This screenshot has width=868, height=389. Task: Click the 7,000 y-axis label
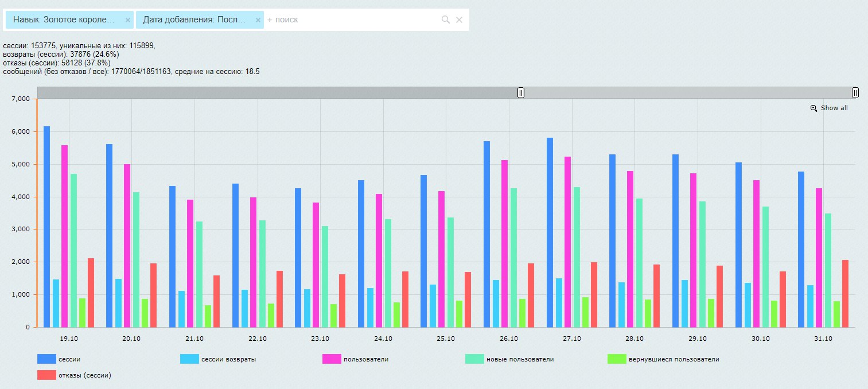click(x=20, y=99)
